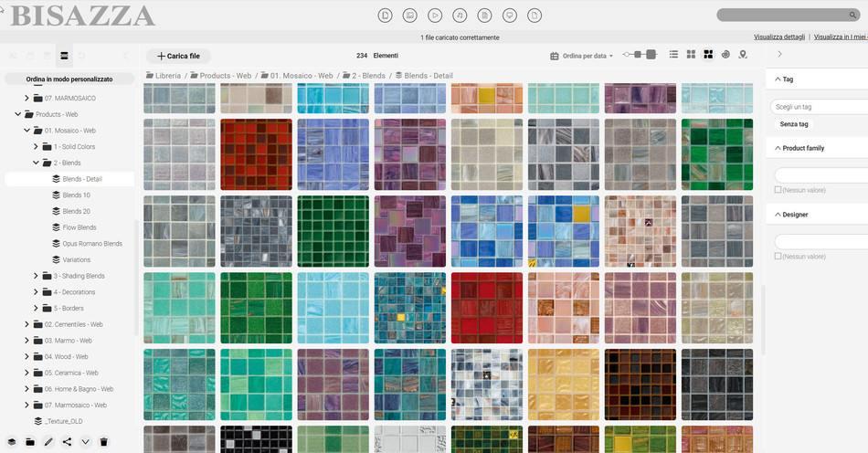Screen dimensions: 868x453
Task: Filter by document file type icon
Action: (385, 16)
